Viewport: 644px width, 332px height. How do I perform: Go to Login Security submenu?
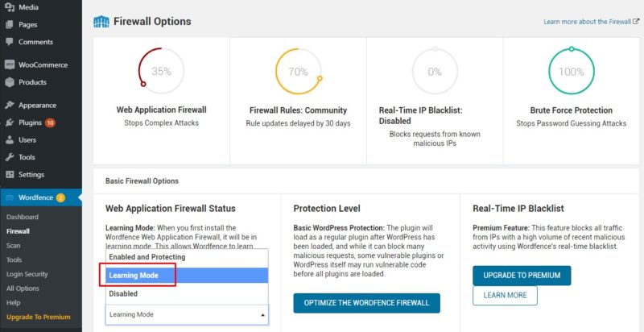27,274
